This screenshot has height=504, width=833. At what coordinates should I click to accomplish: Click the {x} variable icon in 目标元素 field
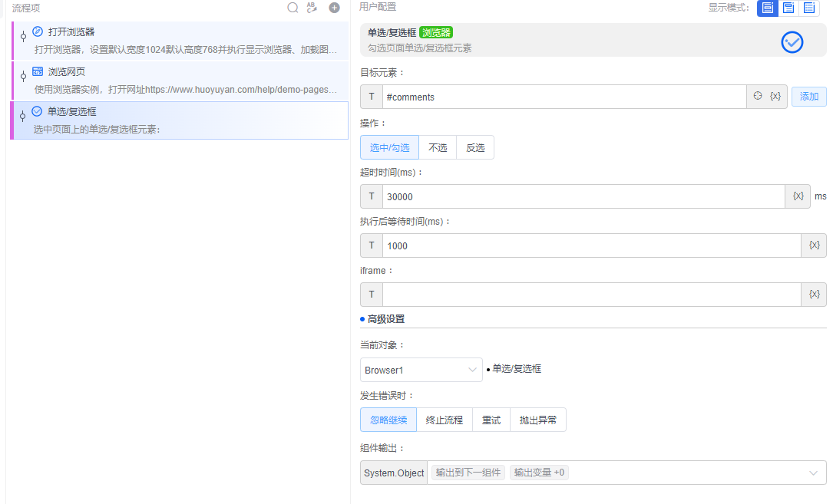pos(775,97)
